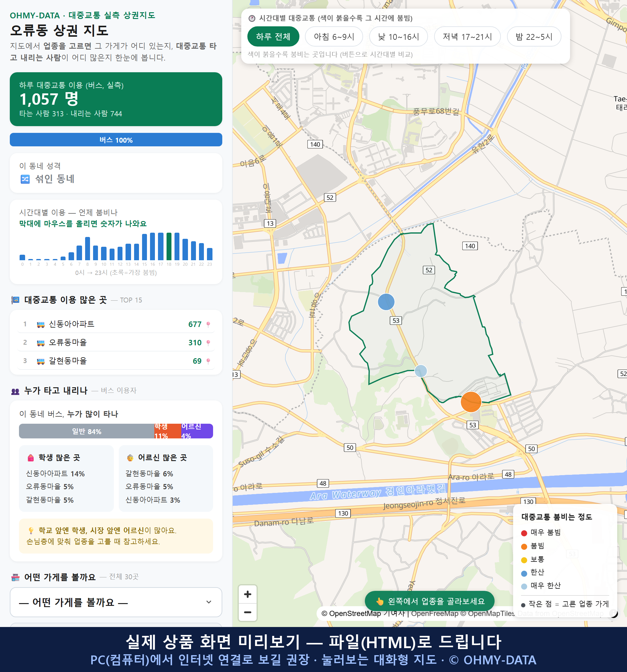Open the 어떤 가게를 볼까요 dropdown

tap(116, 602)
